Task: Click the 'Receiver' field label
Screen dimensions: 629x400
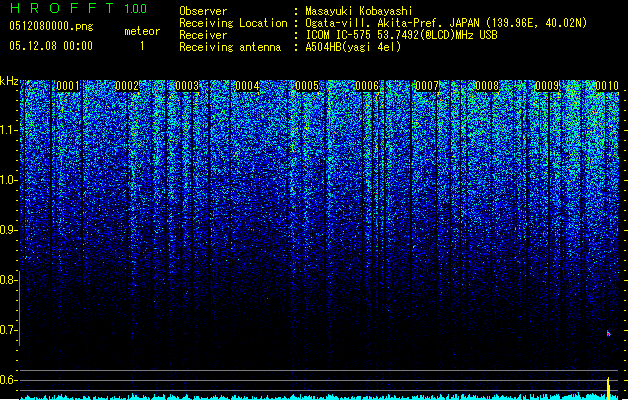Action: [x=203, y=35]
